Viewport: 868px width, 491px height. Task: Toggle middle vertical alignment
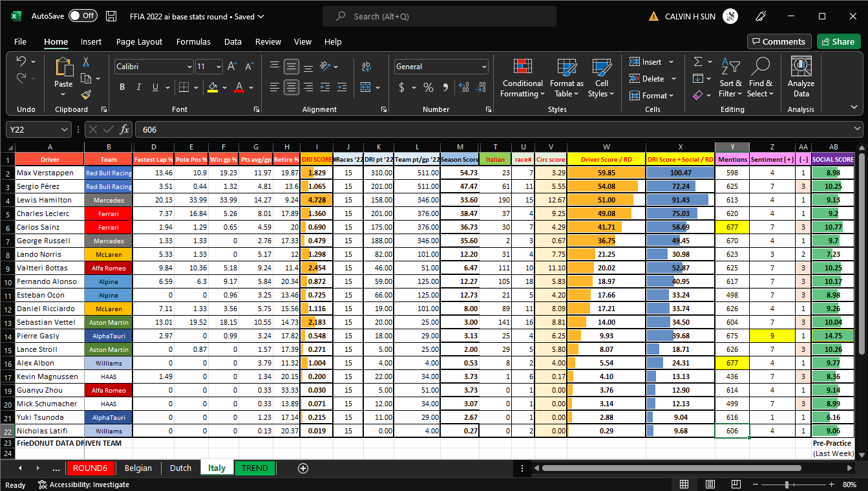291,66
